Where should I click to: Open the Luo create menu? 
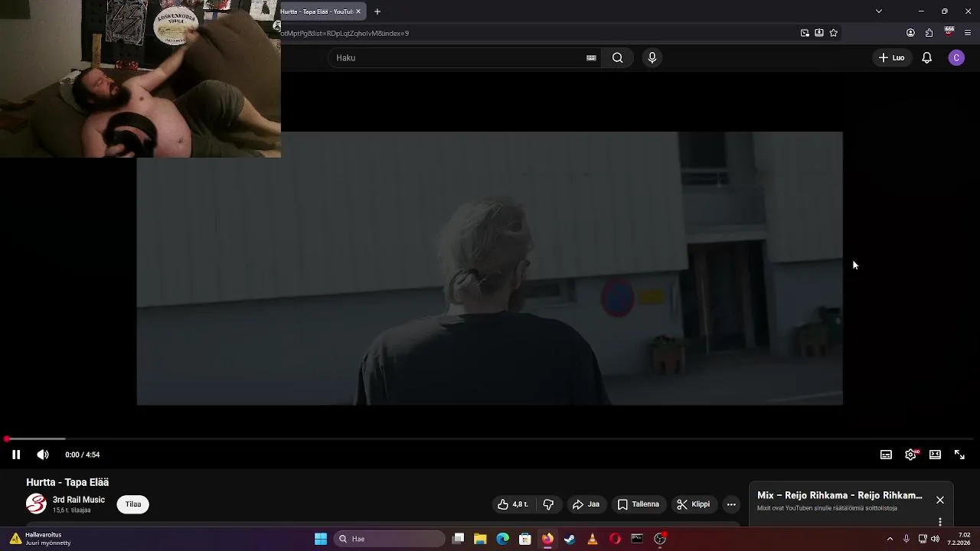892,57
